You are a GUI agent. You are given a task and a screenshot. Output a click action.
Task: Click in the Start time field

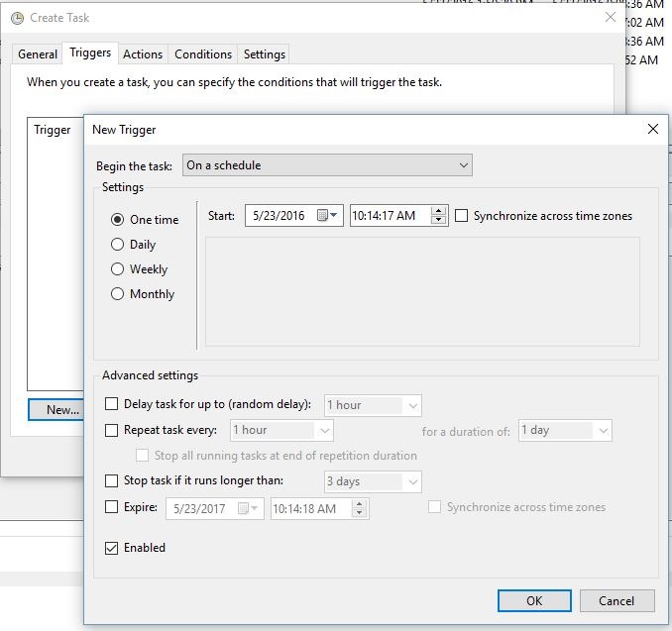point(389,216)
